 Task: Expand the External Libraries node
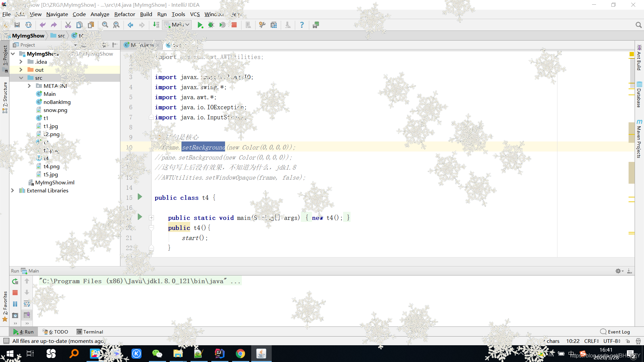12,190
